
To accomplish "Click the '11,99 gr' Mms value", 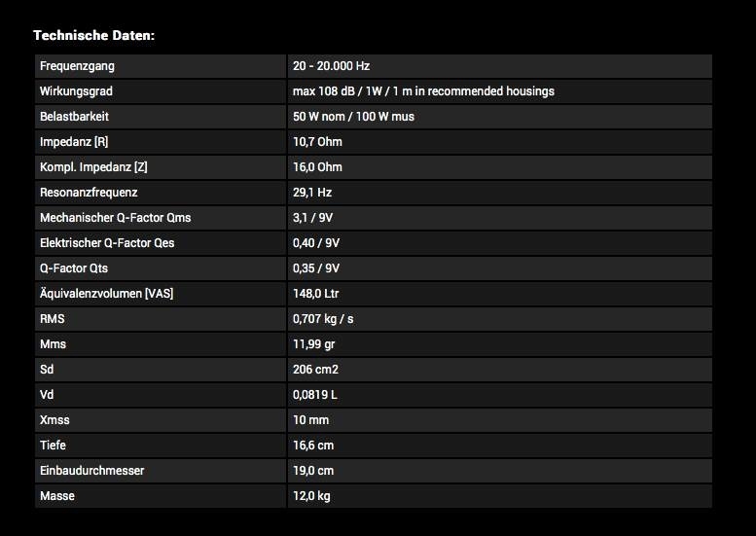I will coord(315,344).
